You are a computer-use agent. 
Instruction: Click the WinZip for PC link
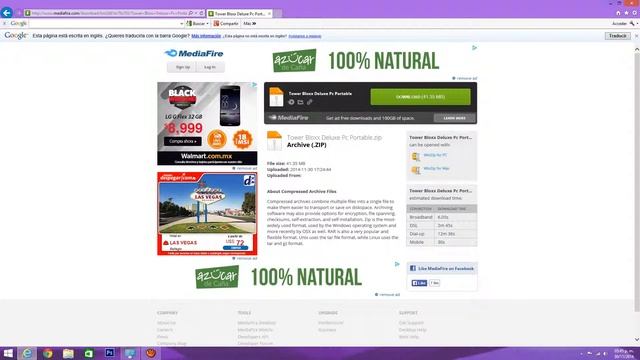click(435, 155)
